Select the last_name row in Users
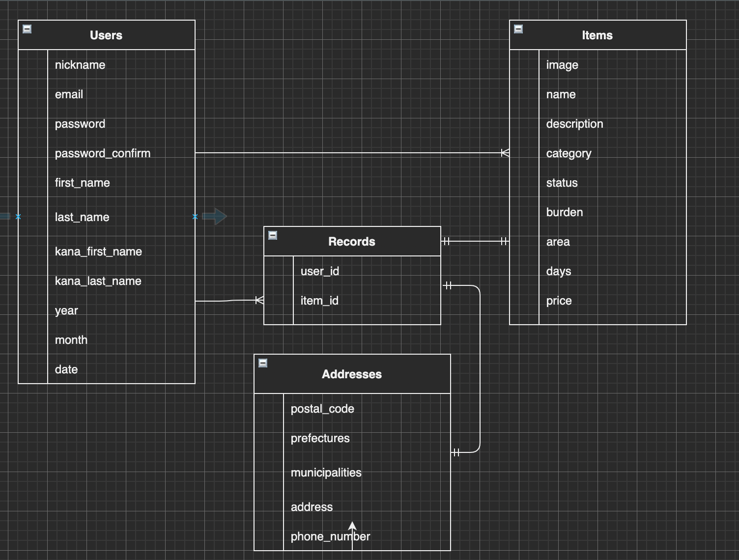This screenshot has width=739, height=560. pyautogui.click(x=107, y=217)
